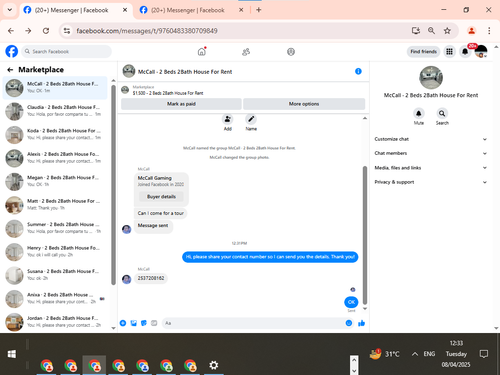Open Buyer details for McCall Gaming
The height and width of the screenshot is (375, 500).
tap(161, 197)
